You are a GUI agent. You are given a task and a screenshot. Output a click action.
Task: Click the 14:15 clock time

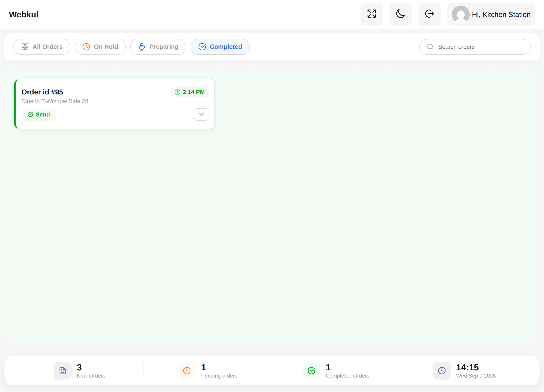tap(467, 367)
